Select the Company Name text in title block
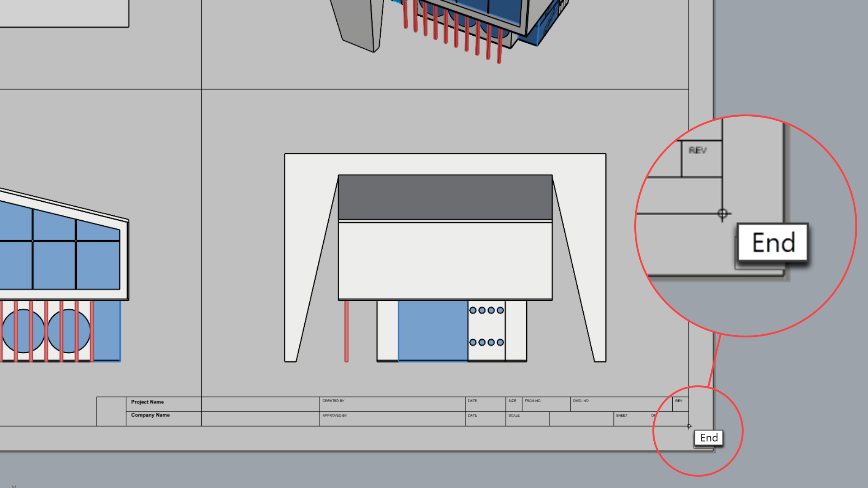 point(150,415)
